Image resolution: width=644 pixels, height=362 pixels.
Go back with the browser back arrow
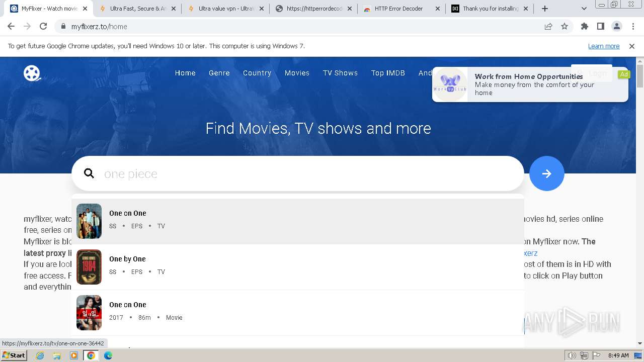click(11, 27)
